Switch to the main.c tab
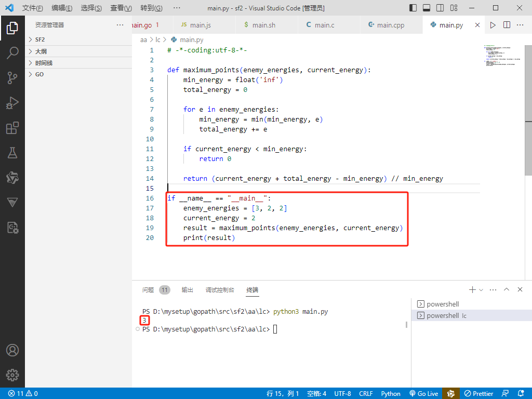 [329, 25]
